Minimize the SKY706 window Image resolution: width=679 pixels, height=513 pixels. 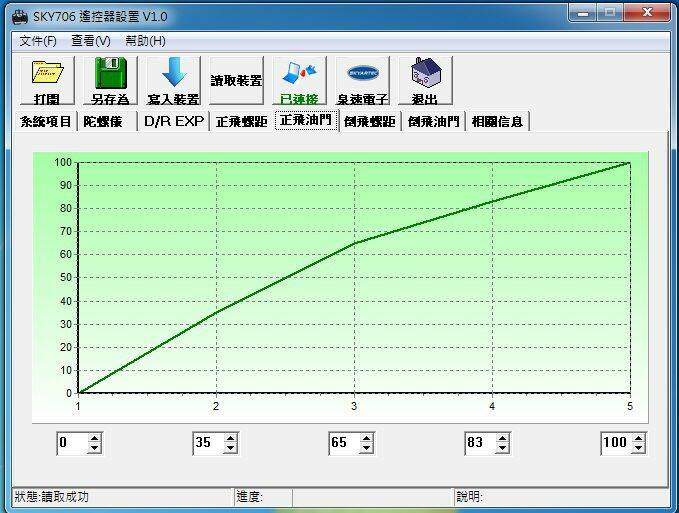tap(583, 13)
